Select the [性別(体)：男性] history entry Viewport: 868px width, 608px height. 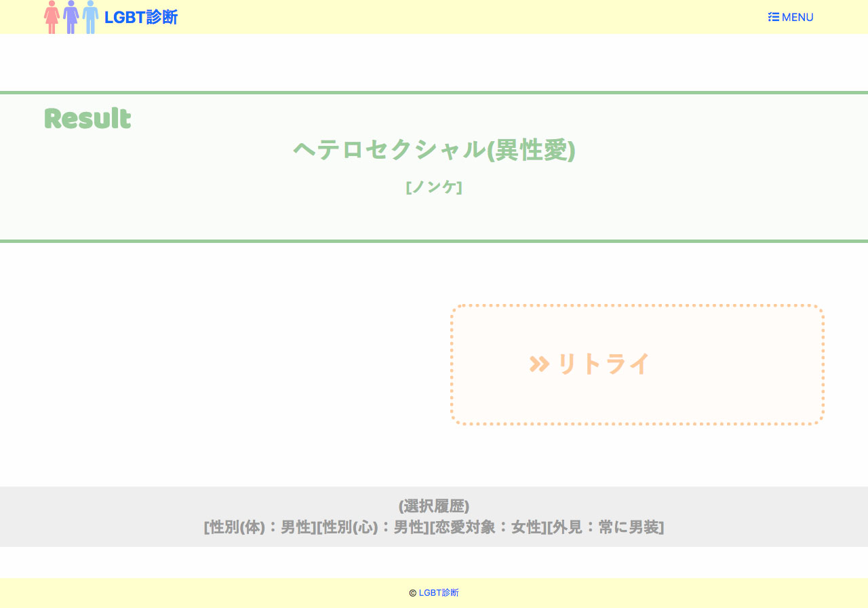[260, 527]
